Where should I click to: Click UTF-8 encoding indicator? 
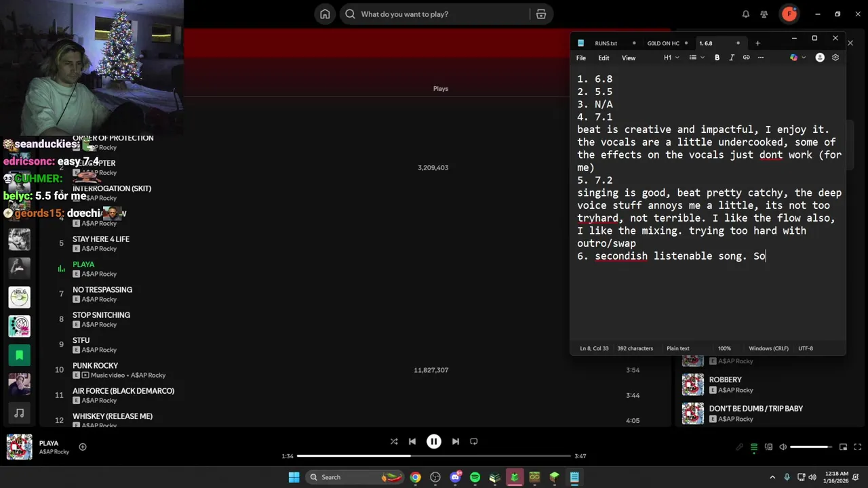[x=805, y=348]
